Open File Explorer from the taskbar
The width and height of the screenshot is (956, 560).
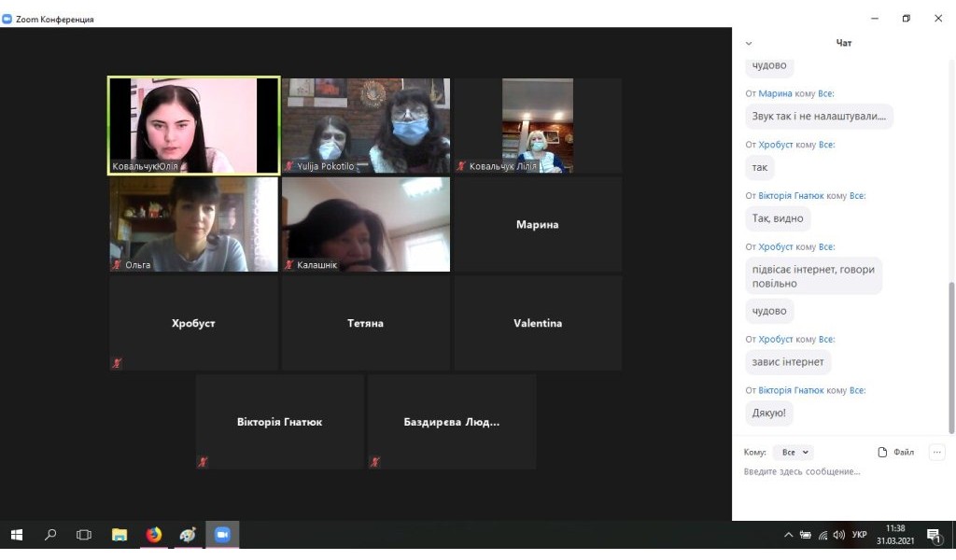pyautogui.click(x=119, y=535)
